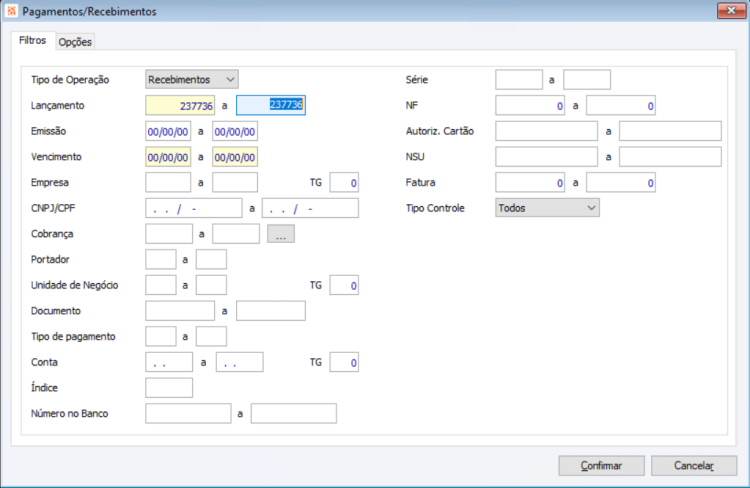Open the Tipo de Operação dropdown
The width and height of the screenshot is (750, 488).
point(192,79)
